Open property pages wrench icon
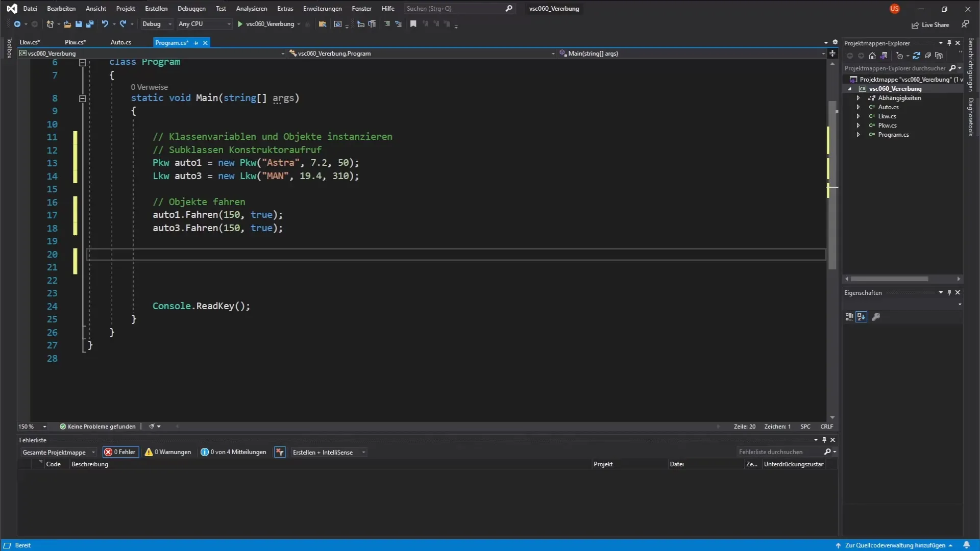 [x=876, y=317]
